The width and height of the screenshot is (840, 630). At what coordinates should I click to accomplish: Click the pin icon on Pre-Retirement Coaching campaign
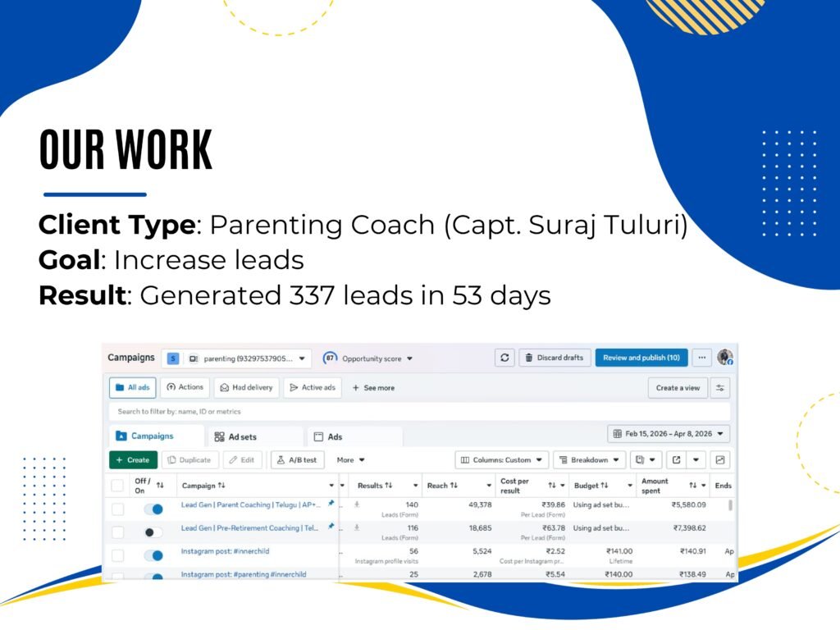tap(331, 527)
